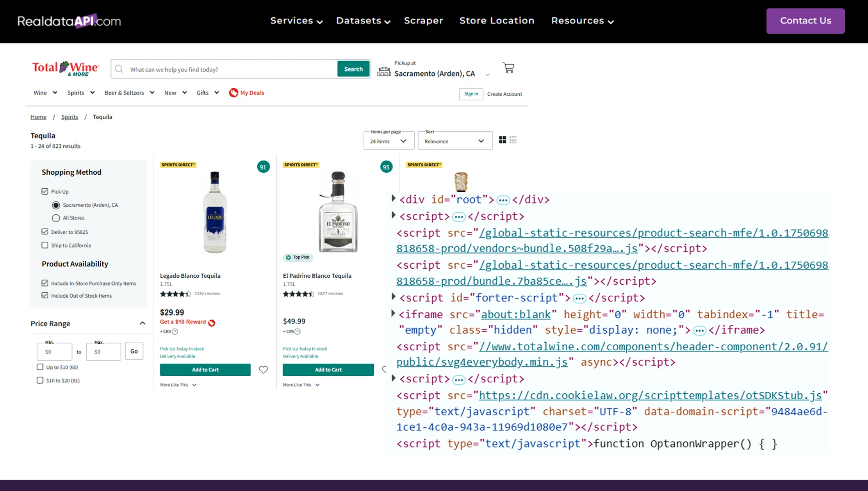Click the store pickup building icon
The width and height of the screenshot is (868, 491).
tap(384, 71)
